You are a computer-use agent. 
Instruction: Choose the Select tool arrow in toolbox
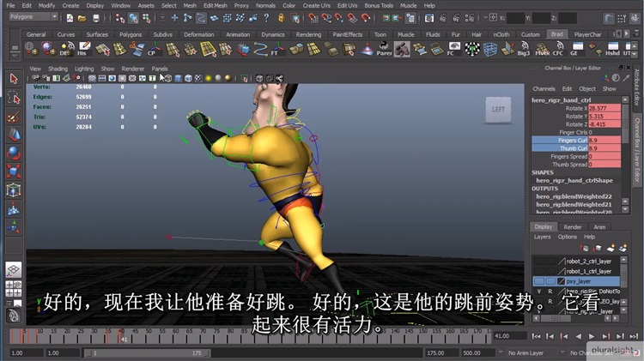14,79
